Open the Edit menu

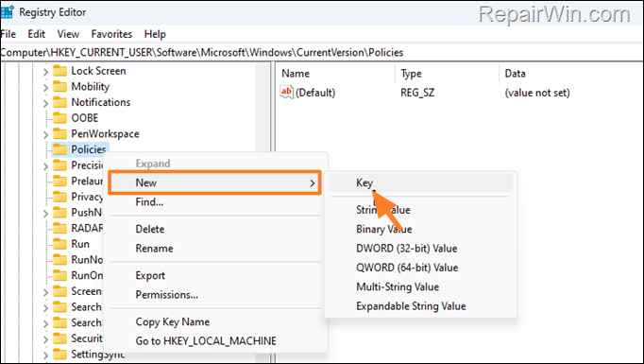[x=36, y=34]
